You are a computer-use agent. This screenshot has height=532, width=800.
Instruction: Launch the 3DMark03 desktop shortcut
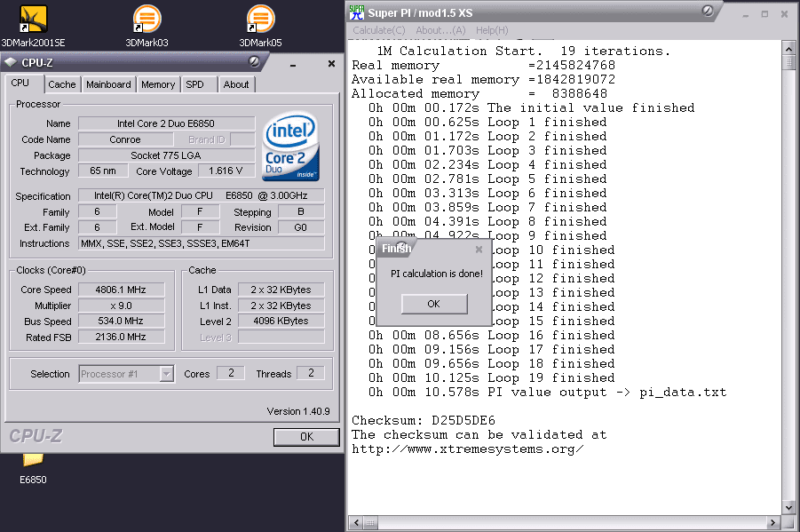point(147,26)
